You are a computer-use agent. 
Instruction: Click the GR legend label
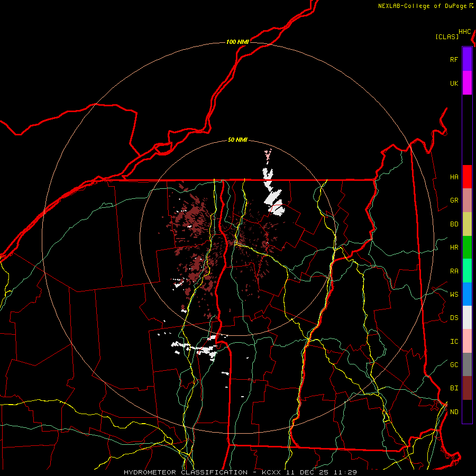454,200
